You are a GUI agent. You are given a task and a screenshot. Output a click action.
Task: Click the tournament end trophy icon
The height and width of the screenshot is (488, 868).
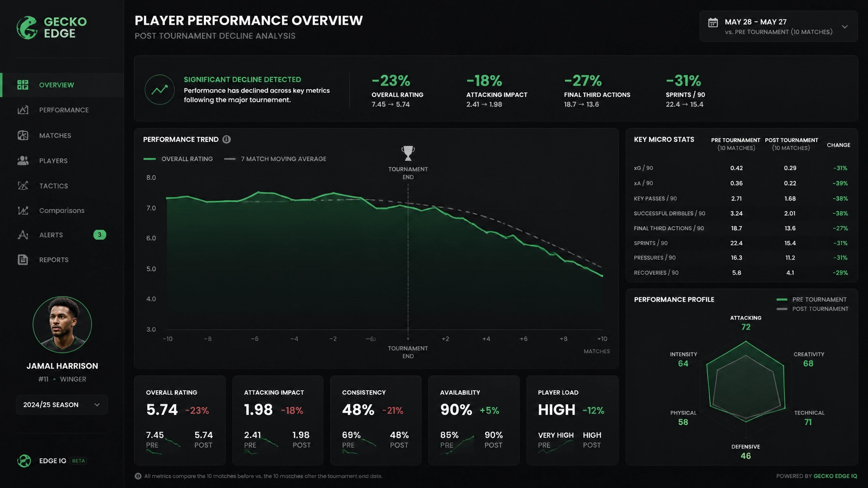[408, 153]
